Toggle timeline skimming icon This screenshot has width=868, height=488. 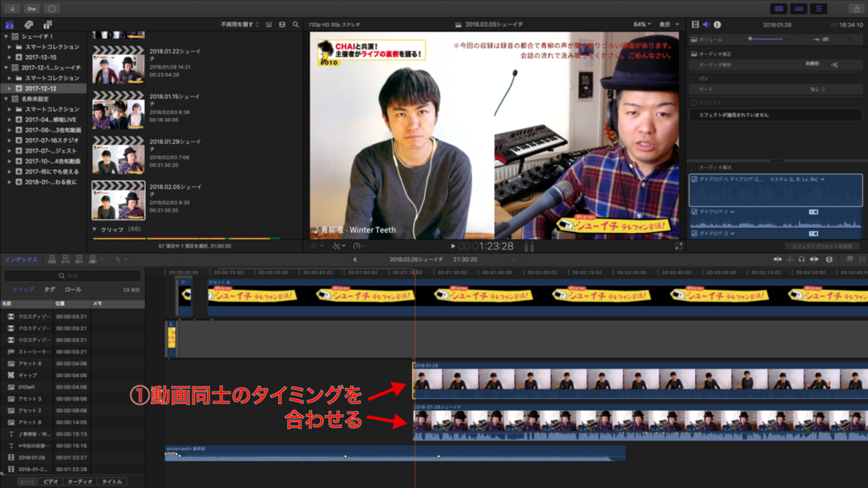[x=778, y=259]
